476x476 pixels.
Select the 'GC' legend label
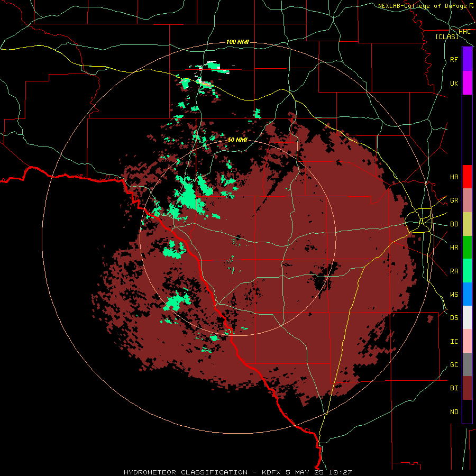point(454,364)
